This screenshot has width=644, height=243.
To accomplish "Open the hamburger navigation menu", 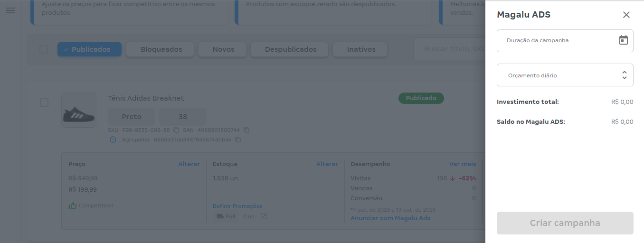I will 10,10.
